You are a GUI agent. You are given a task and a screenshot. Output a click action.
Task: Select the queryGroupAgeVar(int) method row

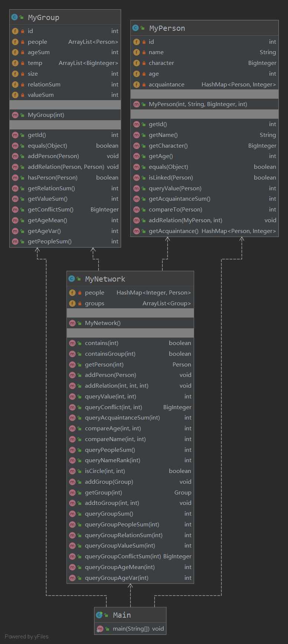click(x=130, y=578)
